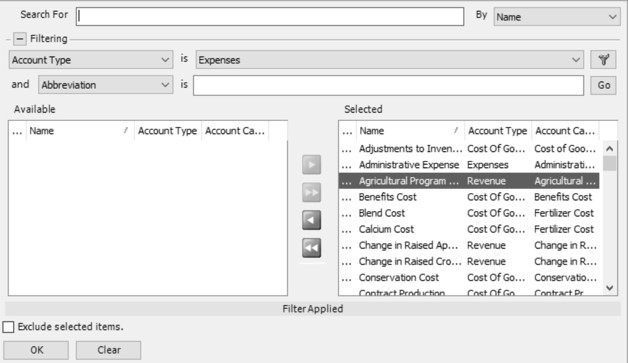This screenshot has height=363, width=628.
Task: Toggle the Exclude selected items checkbox
Action: (8, 327)
